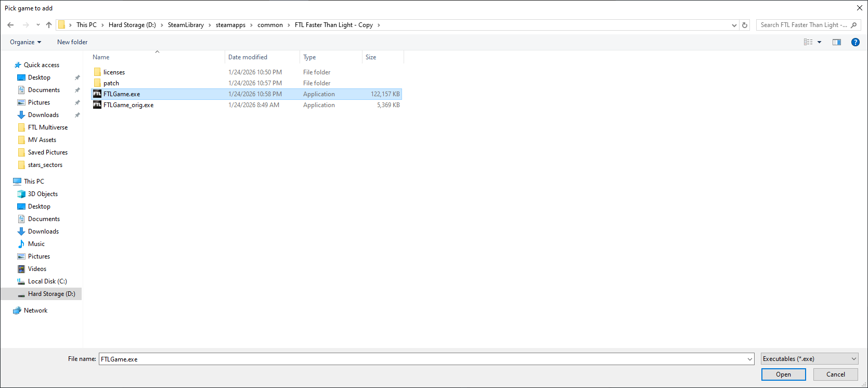Navigate to Hard Storage (D:) in address bar
The width and height of the screenshot is (868, 388).
132,25
